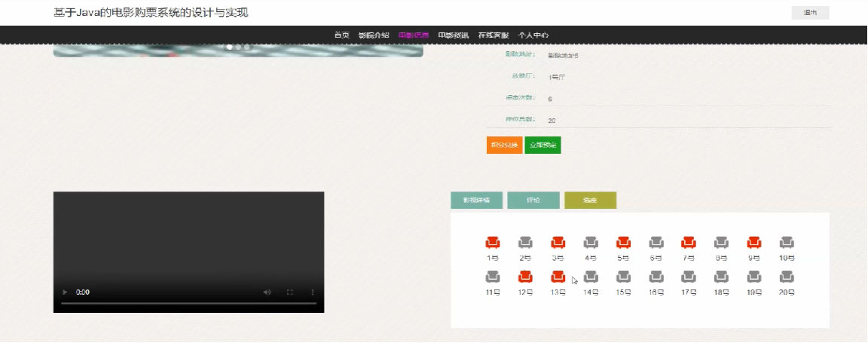Screen dimensions: 868x343
Task: Select seat icon 16号
Action: click(656, 276)
